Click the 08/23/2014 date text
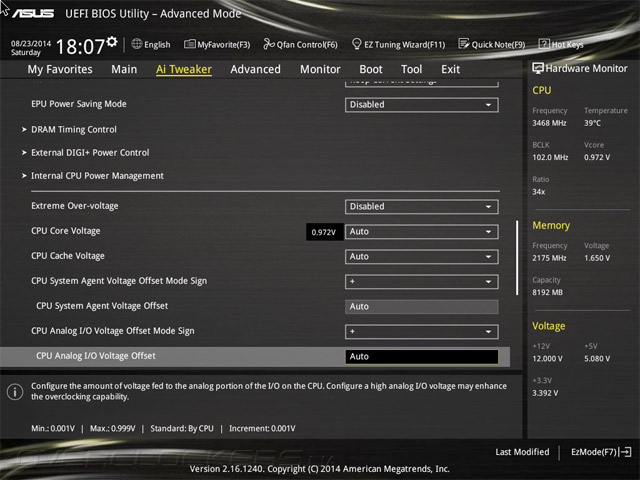The height and width of the screenshot is (480, 640). (x=31, y=43)
